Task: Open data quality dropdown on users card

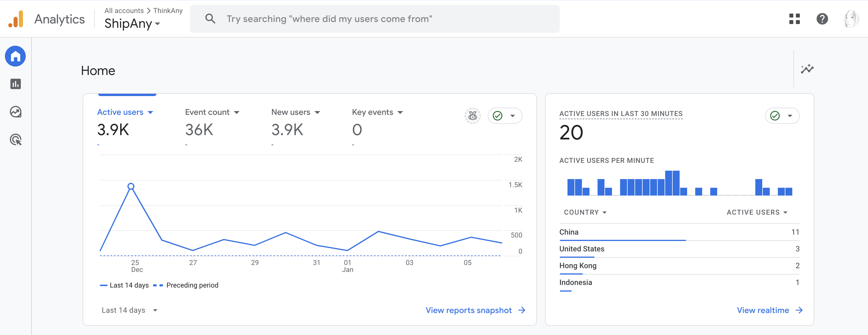Action: pyautogui.click(x=505, y=116)
